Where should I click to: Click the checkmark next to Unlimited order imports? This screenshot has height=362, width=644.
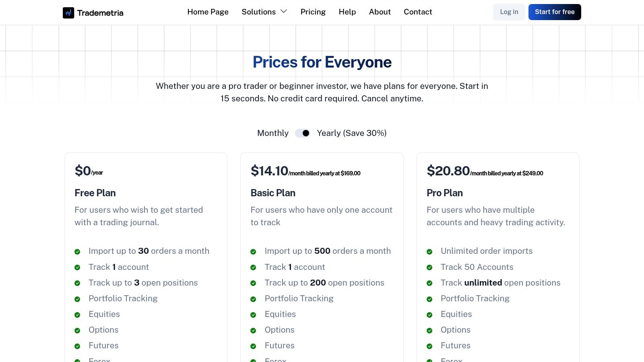point(429,251)
